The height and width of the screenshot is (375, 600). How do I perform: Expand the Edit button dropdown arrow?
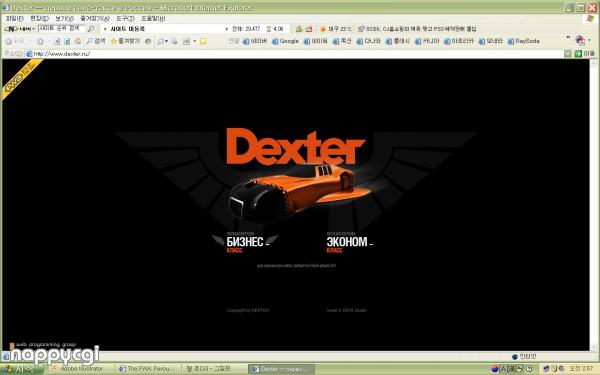click(194, 41)
